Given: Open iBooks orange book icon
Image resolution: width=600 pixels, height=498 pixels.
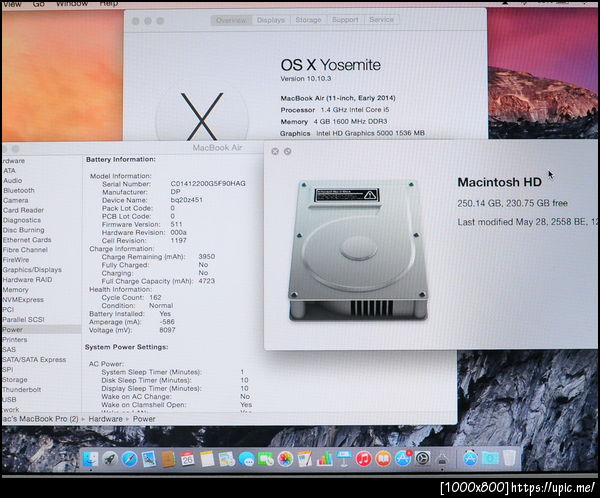Looking at the screenshot, I should tap(383, 459).
